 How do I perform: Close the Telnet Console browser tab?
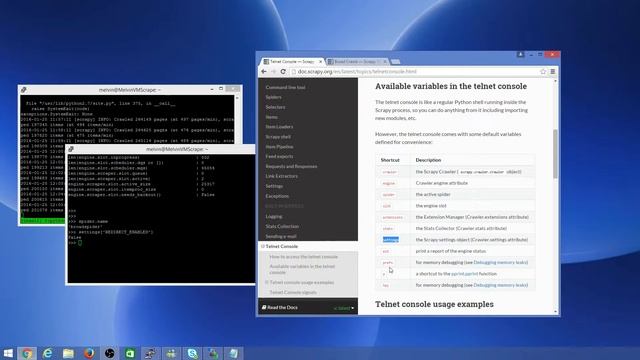pyautogui.click(x=320, y=62)
